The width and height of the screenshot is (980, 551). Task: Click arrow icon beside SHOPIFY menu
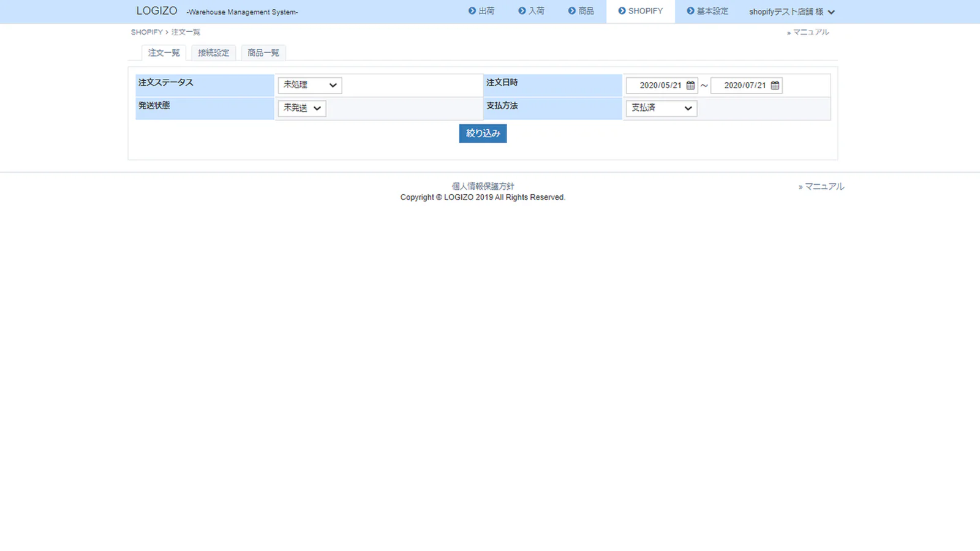pos(622,11)
